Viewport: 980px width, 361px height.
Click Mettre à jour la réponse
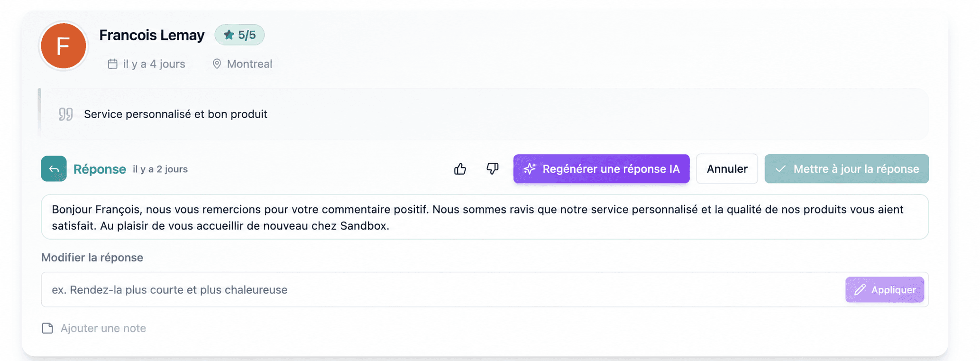[846, 169]
